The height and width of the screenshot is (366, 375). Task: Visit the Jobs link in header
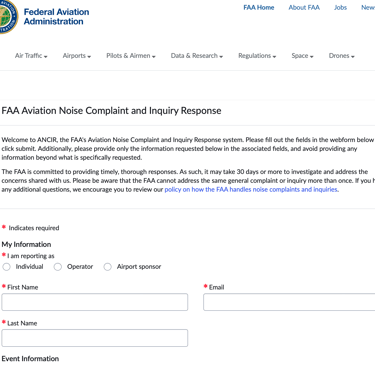click(340, 7)
